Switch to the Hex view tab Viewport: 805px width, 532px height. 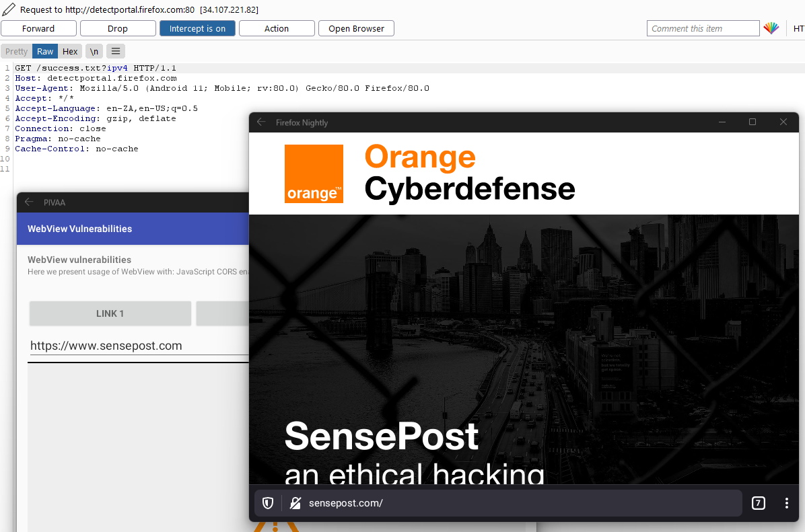70,52
